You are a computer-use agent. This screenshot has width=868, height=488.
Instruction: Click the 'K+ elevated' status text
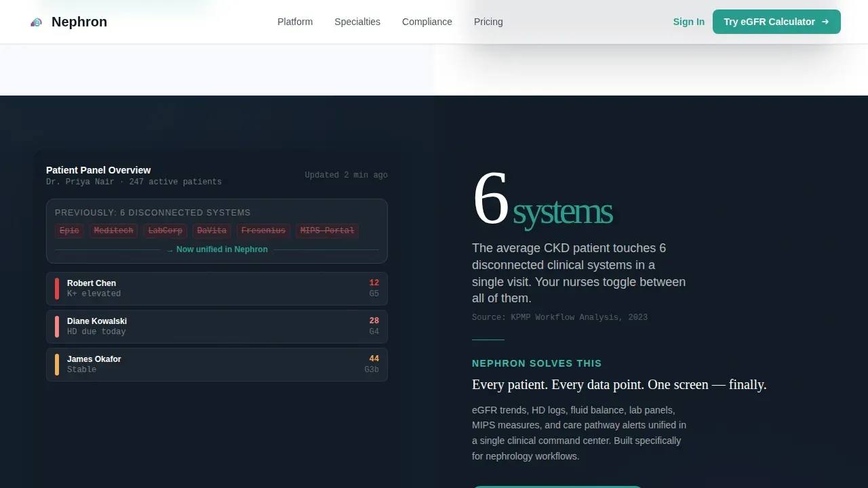pyautogui.click(x=94, y=293)
